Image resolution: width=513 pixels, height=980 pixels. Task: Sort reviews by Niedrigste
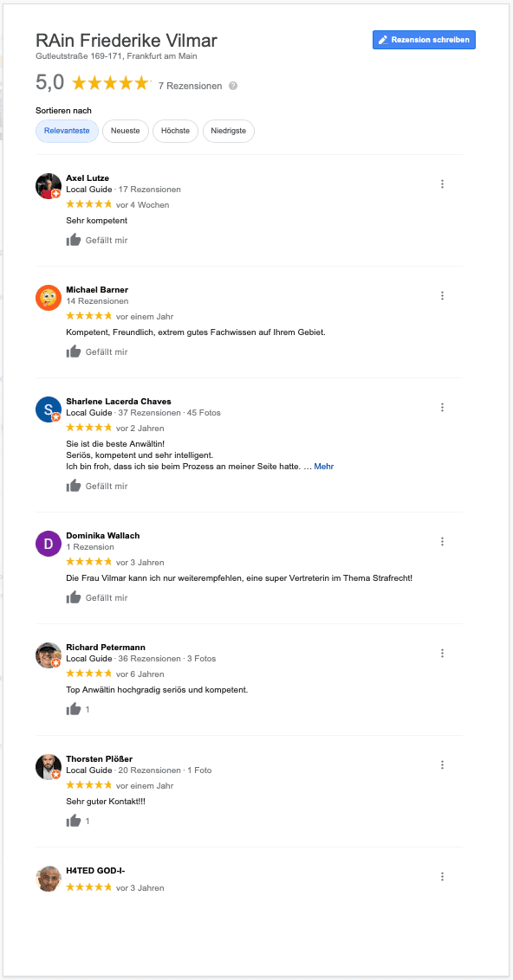pyautogui.click(x=229, y=132)
